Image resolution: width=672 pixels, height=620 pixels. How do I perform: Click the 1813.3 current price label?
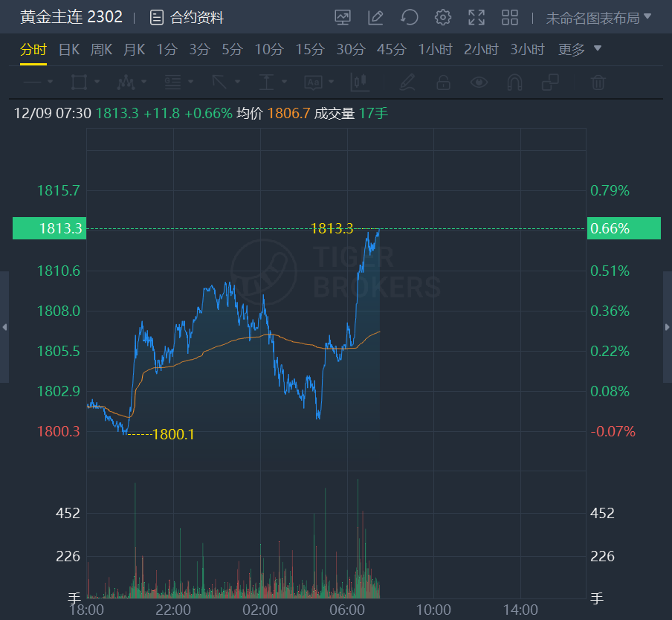49,228
